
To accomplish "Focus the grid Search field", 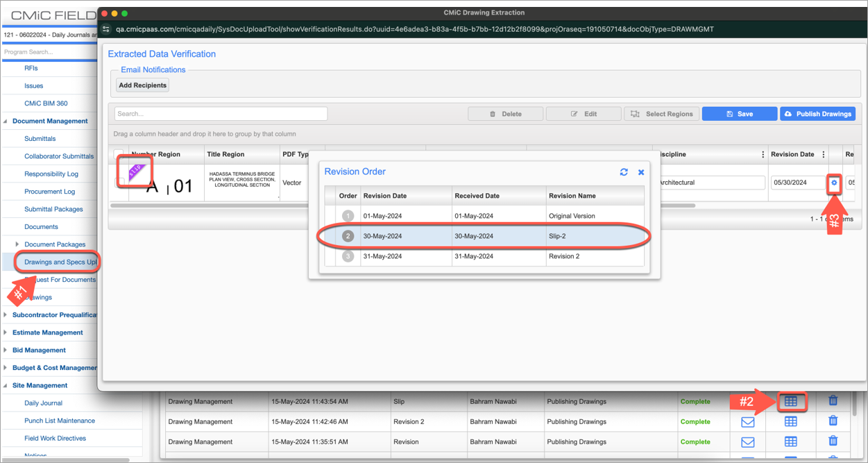I will [221, 114].
